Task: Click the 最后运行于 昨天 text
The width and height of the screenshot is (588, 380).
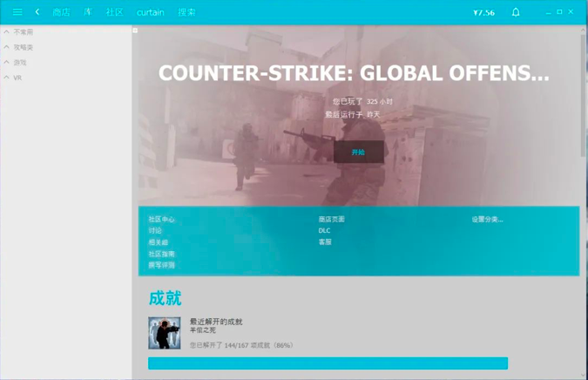Action: [353, 114]
